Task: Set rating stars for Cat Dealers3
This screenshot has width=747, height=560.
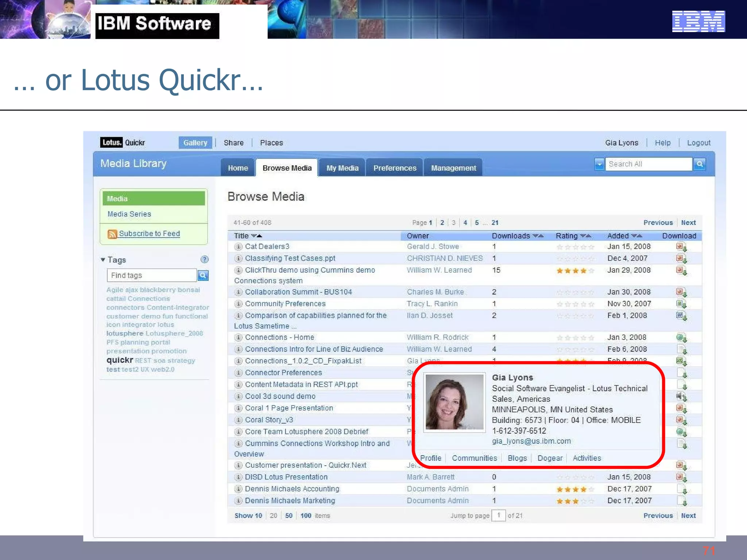Action: tap(575, 247)
